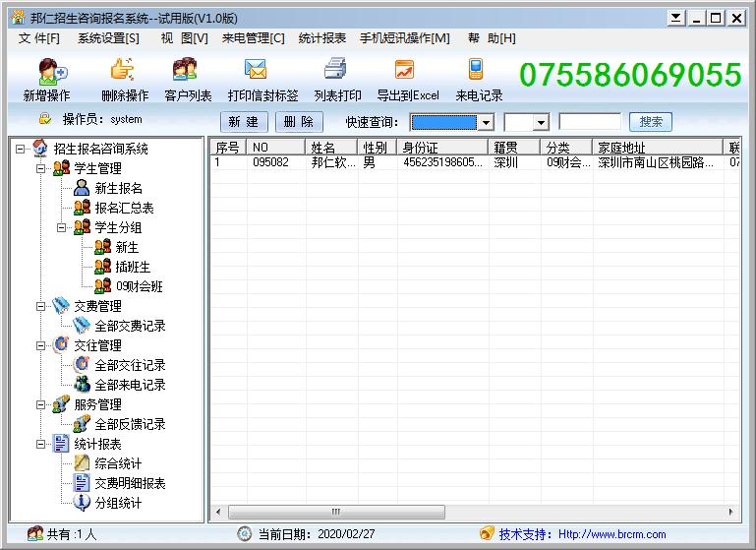Viewport: 756px width, 550px height.
Task: Click the 新建 button
Action: point(244,122)
